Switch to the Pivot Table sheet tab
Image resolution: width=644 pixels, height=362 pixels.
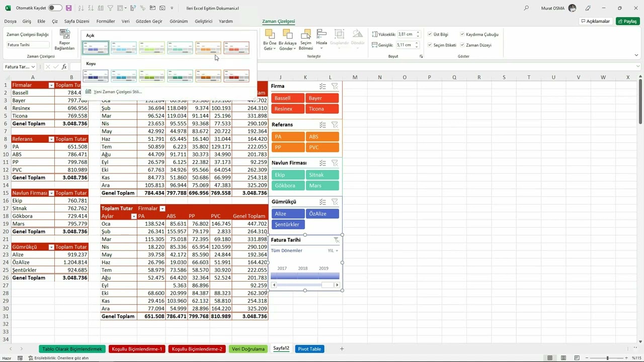click(309, 349)
